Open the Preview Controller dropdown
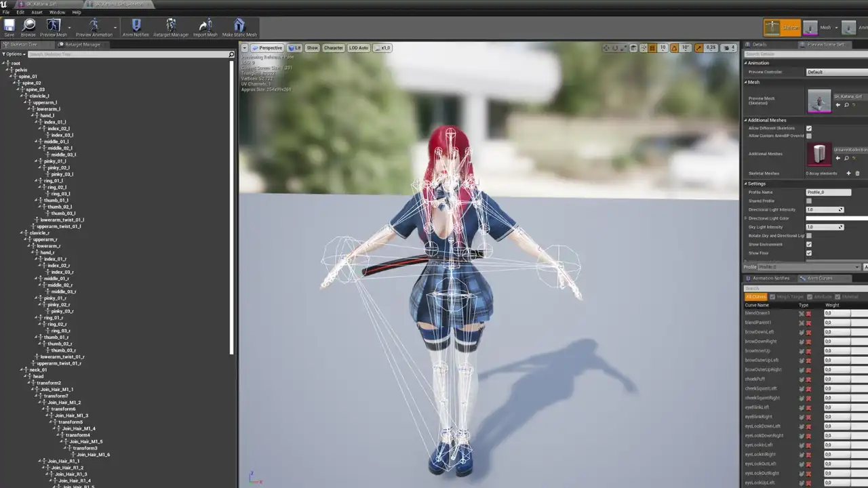The width and height of the screenshot is (868, 488). coord(836,72)
